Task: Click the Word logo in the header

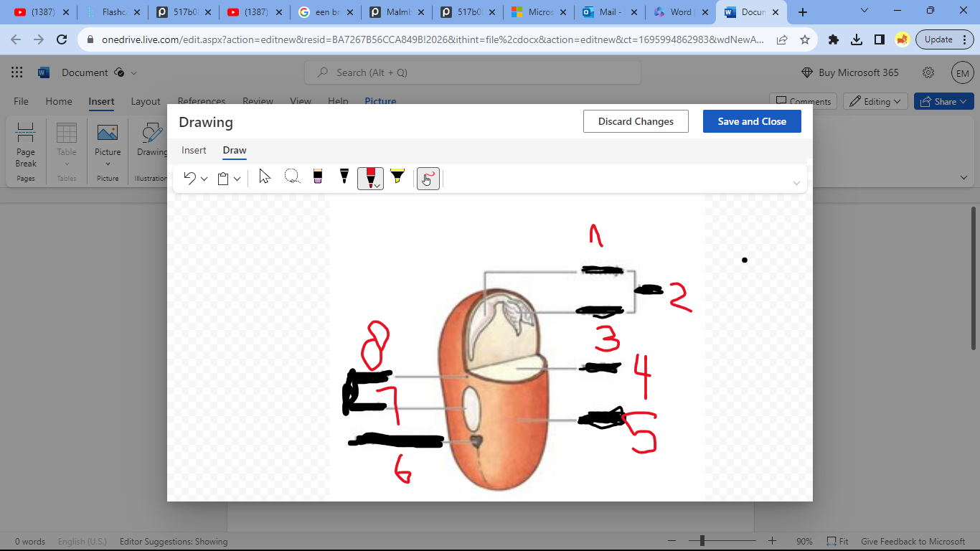Action: click(x=44, y=72)
